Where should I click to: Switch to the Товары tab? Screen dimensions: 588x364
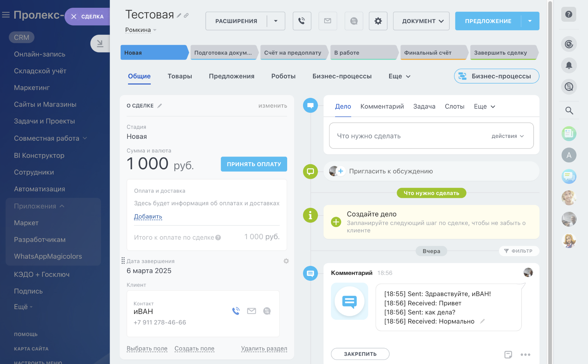click(180, 76)
